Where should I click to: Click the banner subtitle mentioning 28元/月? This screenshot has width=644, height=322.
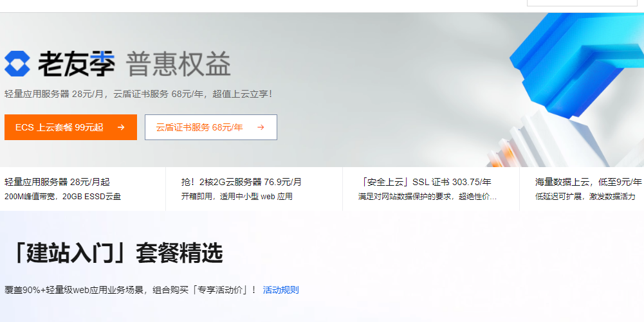[138, 94]
